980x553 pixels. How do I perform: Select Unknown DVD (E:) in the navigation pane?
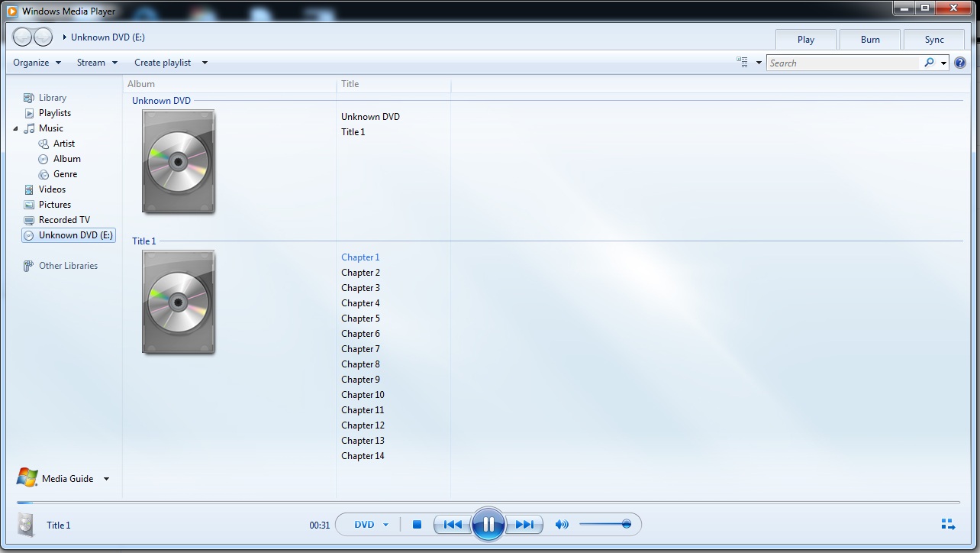click(x=69, y=235)
